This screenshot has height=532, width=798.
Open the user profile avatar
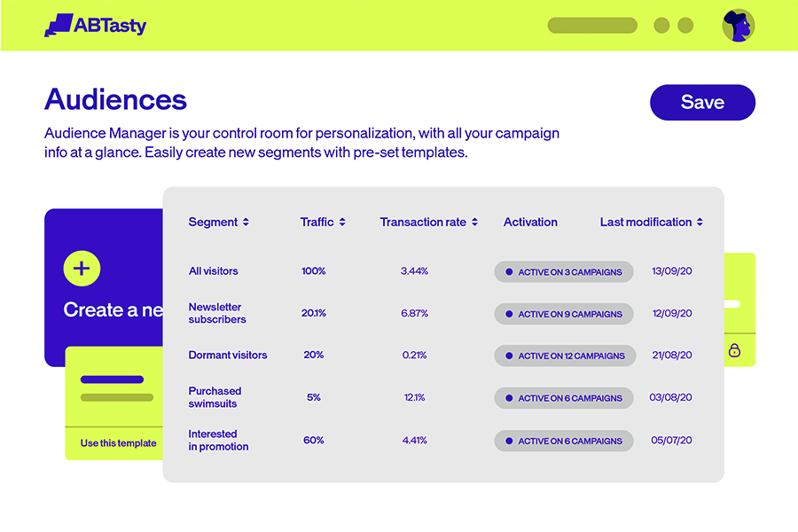[738, 26]
